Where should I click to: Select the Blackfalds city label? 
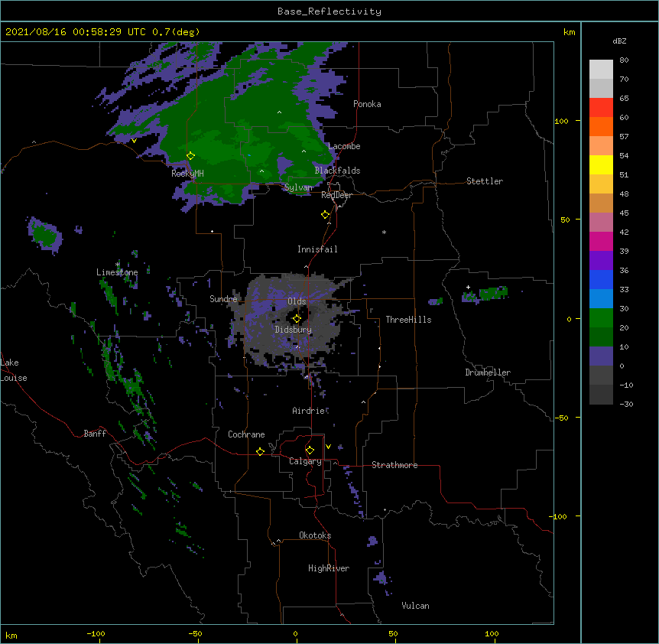pos(337,171)
